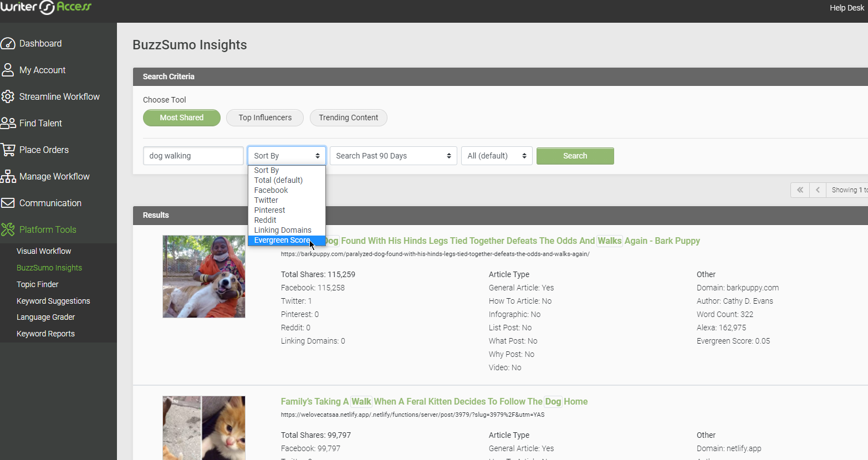Screen dimensions: 868x460
Task: Collapse the Platform Tools menu
Action: 48,229
